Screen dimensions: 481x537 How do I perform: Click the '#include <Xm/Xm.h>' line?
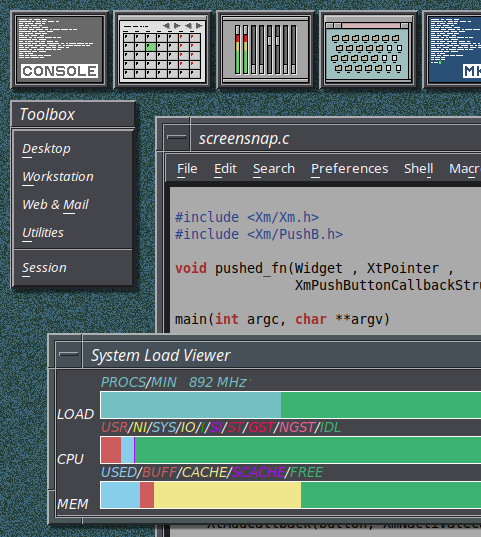[x=247, y=217]
